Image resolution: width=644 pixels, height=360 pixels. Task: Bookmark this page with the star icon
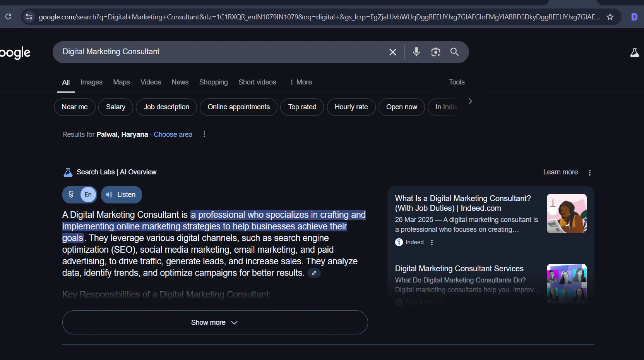click(x=610, y=17)
